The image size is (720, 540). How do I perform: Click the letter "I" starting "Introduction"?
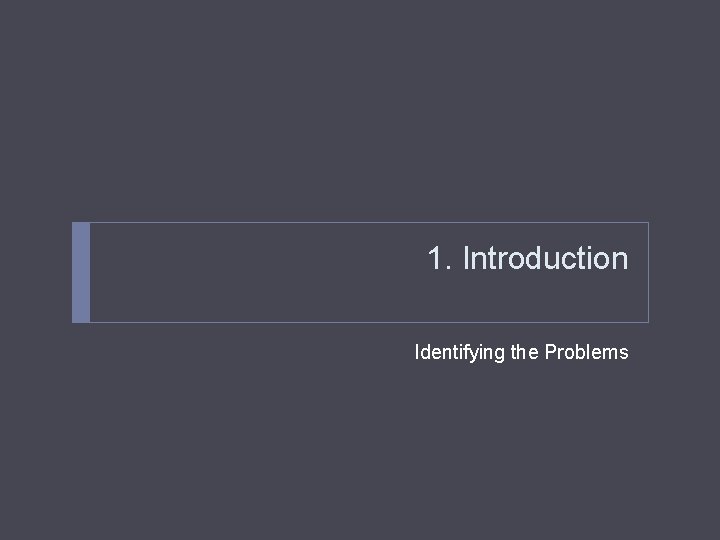(x=466, y=259)
